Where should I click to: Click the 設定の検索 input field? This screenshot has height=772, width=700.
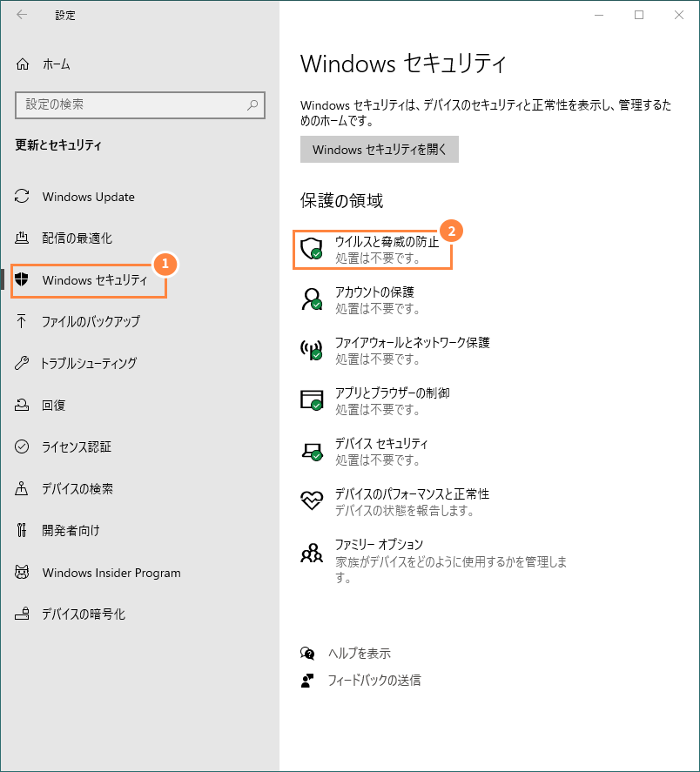coord(140,104)
